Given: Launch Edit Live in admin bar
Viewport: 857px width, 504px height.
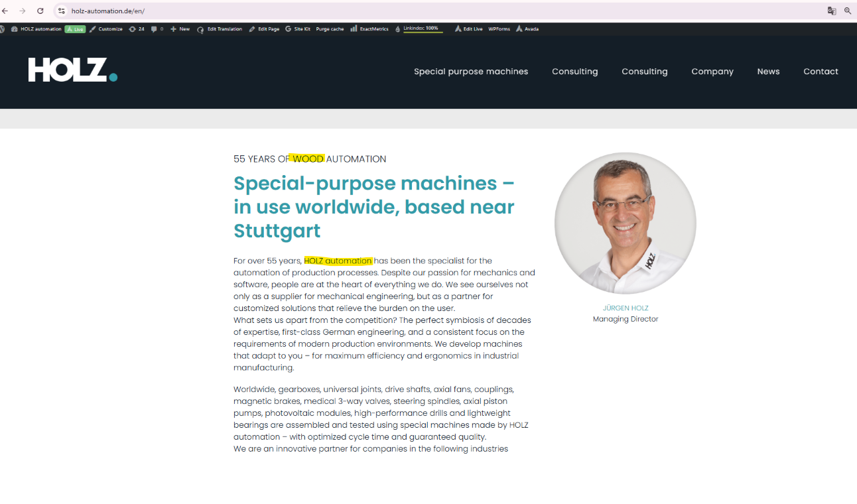Looking at the screenshot, I should [468, 29].
